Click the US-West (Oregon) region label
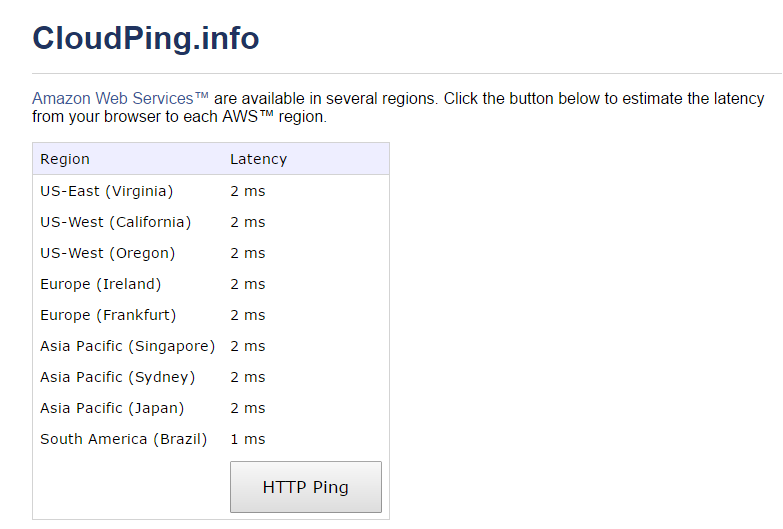The height and width of the screenshot is (529, 783). (107, 253)
